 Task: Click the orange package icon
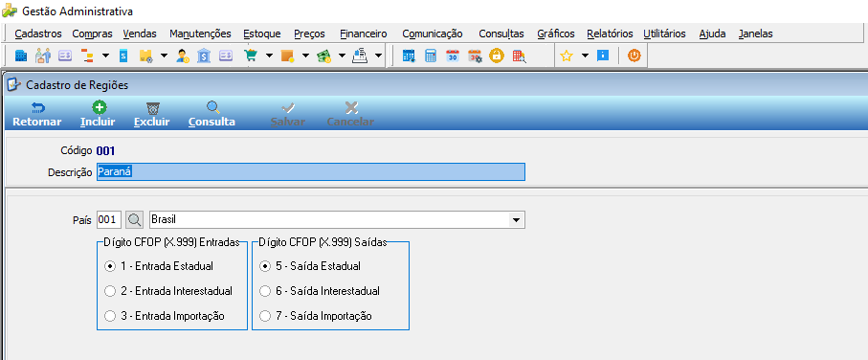click(x=287, y=56)
